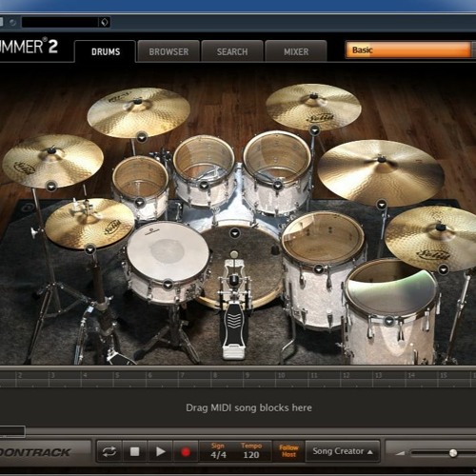
Task: Switch to the SEARCH tab
Action: pyautogui.click(x=232, y=51)
